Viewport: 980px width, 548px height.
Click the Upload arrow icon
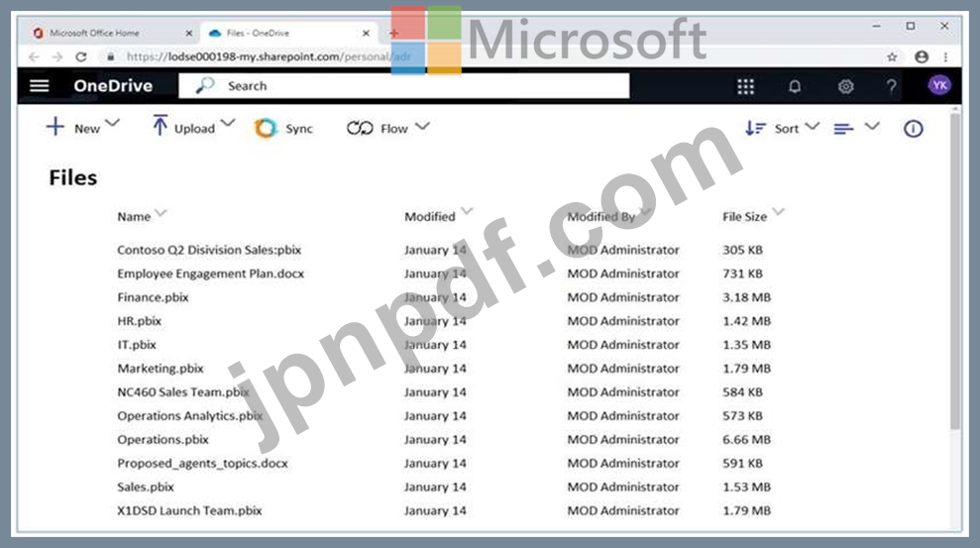click(x=160, y=125)
